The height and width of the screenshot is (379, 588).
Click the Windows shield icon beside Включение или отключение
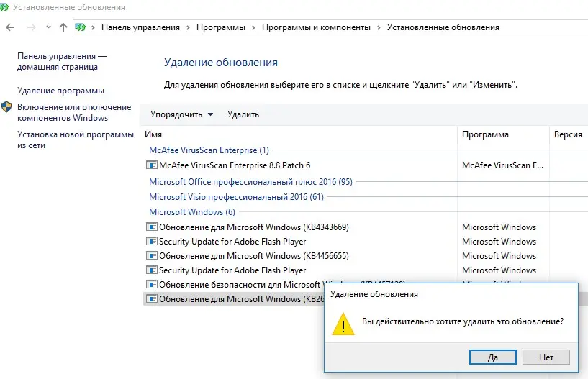point(6,107)
